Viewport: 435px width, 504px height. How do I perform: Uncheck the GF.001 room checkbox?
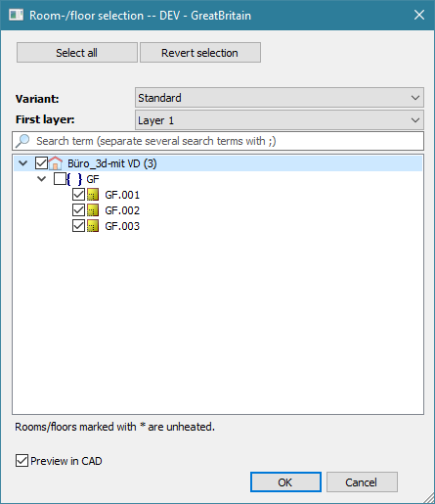pos(78,195)
